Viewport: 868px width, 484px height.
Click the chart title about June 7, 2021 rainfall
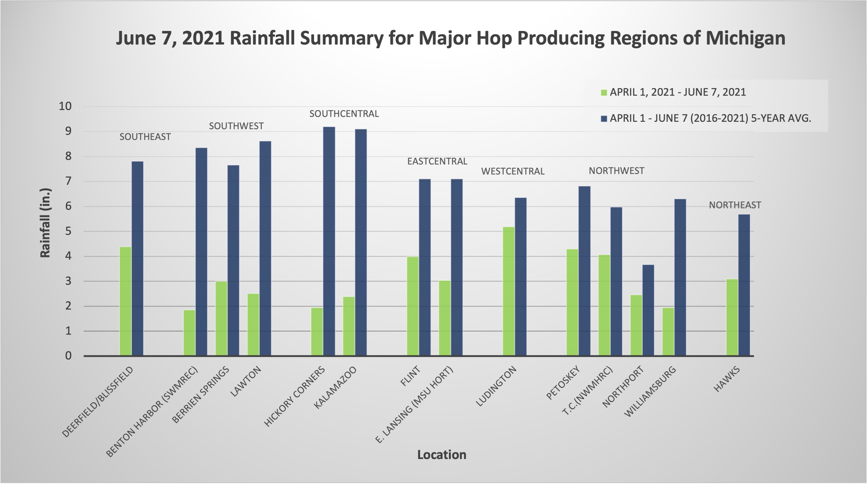point(451,38)
